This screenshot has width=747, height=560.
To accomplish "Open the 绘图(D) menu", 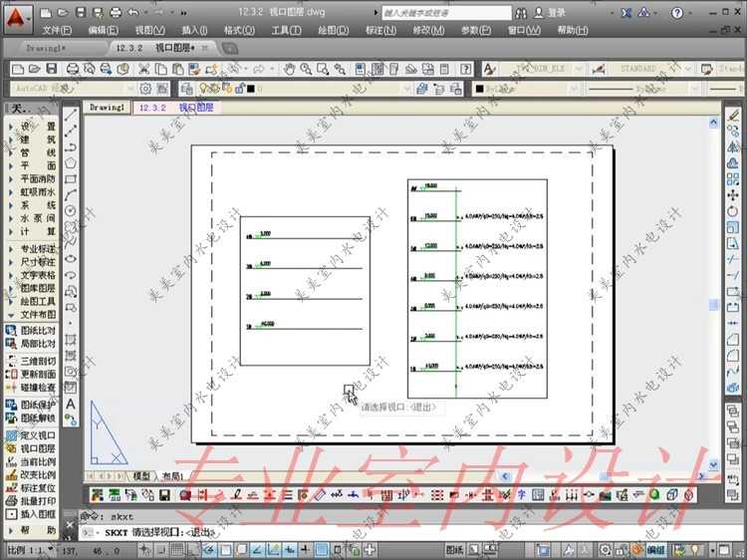I will point(334,30).
